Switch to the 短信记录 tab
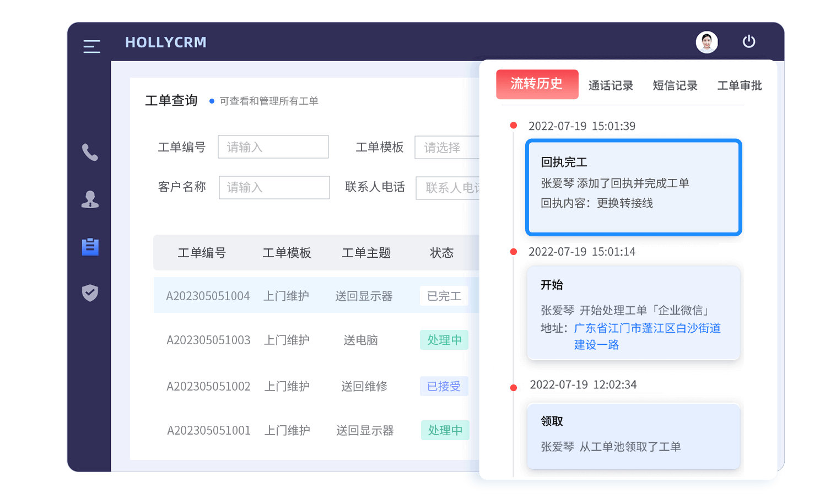The height and width of the screenshot is (504, 836). coord(675,85)
